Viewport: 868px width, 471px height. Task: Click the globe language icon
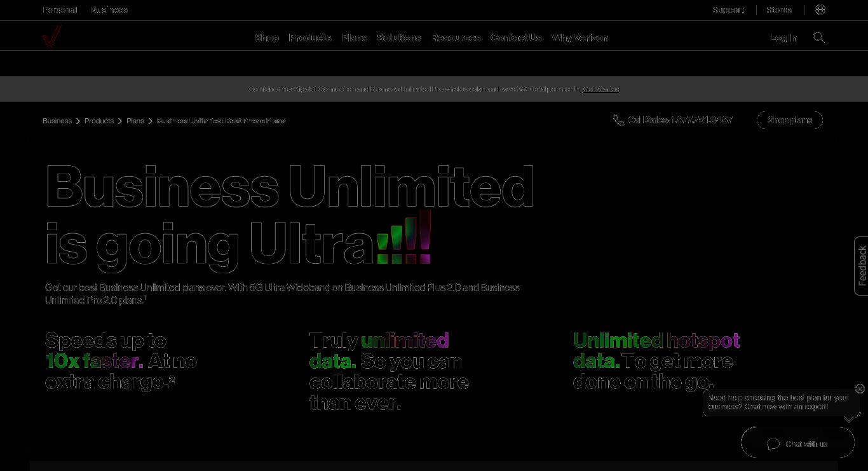(x=820, y=10)
